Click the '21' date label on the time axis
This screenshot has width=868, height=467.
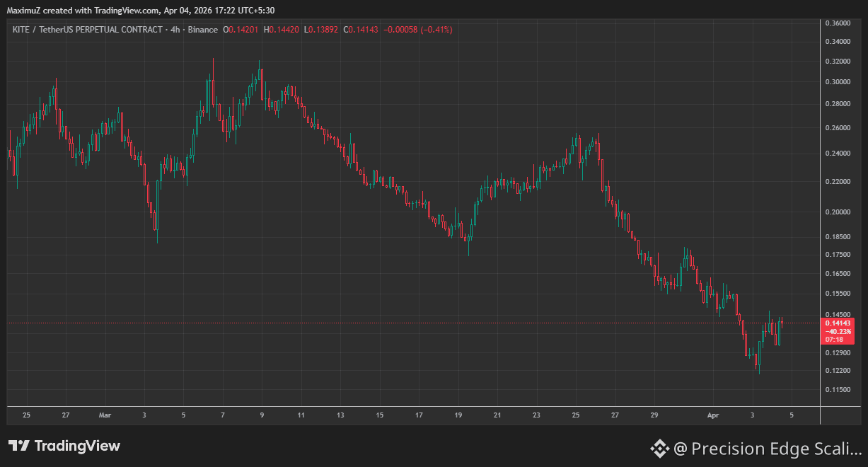497,415
